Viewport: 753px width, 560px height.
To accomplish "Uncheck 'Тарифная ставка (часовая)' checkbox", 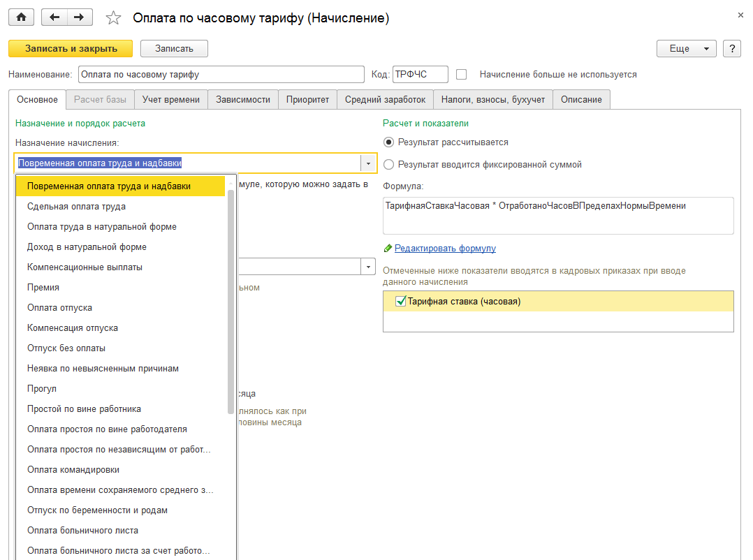I will pos(400,302).
